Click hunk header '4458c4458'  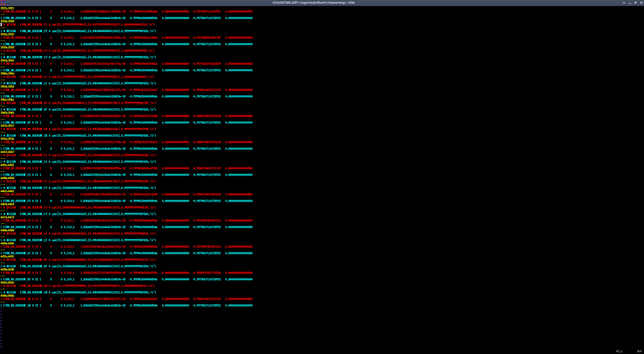click(x=7, y=178)
